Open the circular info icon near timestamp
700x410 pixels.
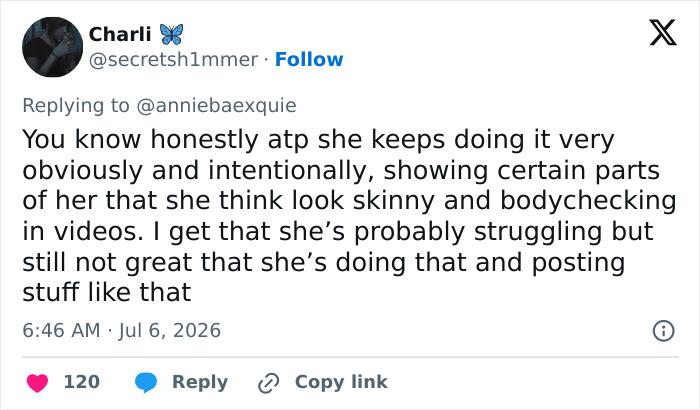(663, 331)
